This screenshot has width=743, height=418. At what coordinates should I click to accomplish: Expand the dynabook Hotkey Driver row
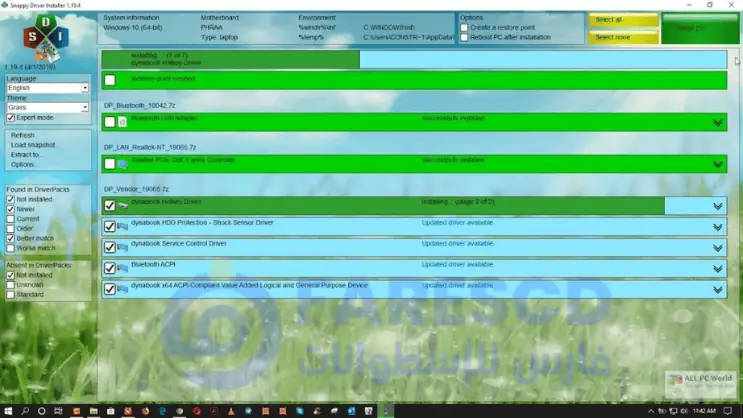click(717, 206)
